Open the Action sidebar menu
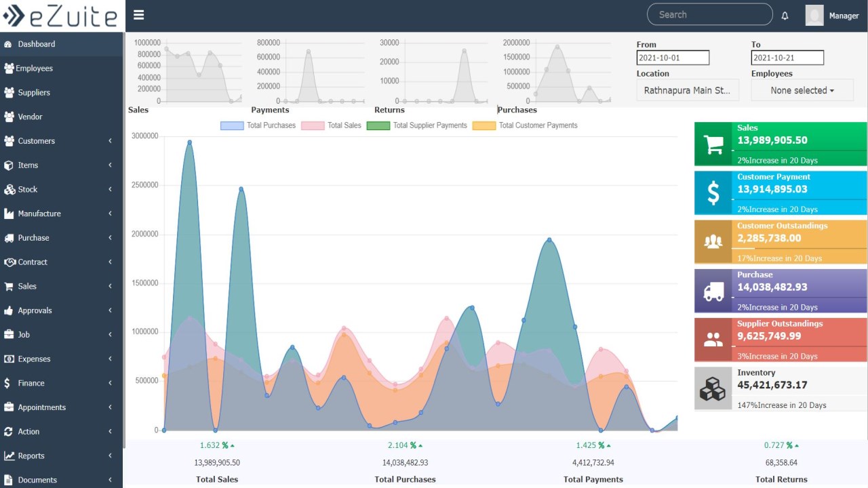The width and height of the screenshot is (868, 488). click(61, 432)
